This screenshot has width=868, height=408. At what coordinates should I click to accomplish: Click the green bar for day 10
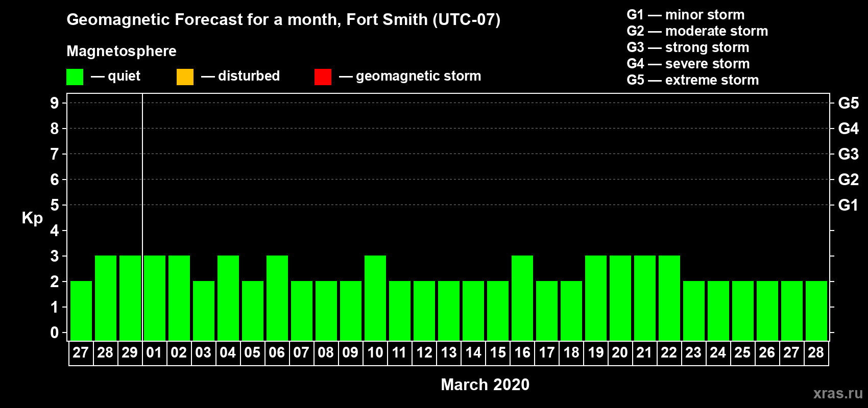click(x=375, y=298)
